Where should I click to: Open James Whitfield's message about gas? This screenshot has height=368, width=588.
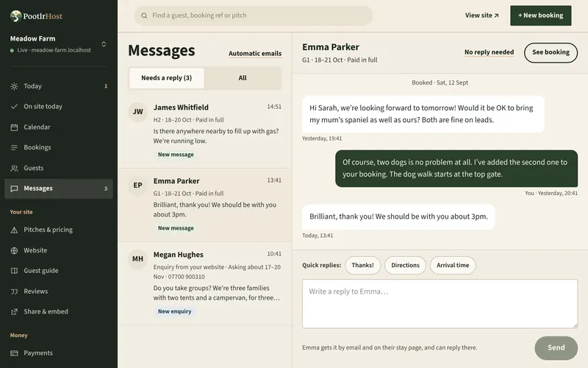pos(205,131)
